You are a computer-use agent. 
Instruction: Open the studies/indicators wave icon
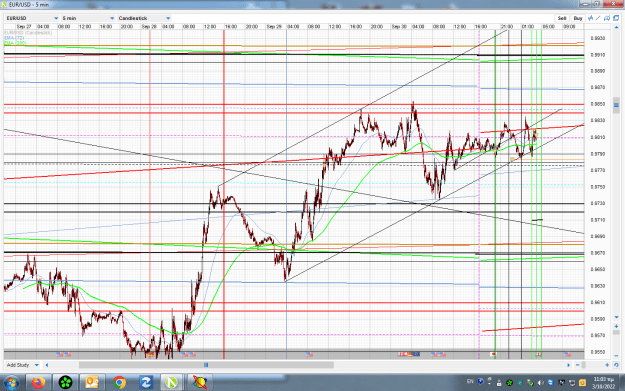591,18
